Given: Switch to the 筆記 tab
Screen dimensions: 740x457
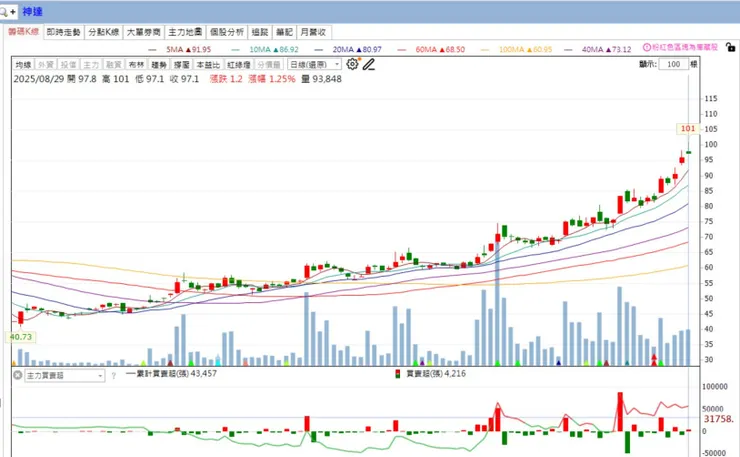Looking at the screenshot, I should [x=285, y=32].
